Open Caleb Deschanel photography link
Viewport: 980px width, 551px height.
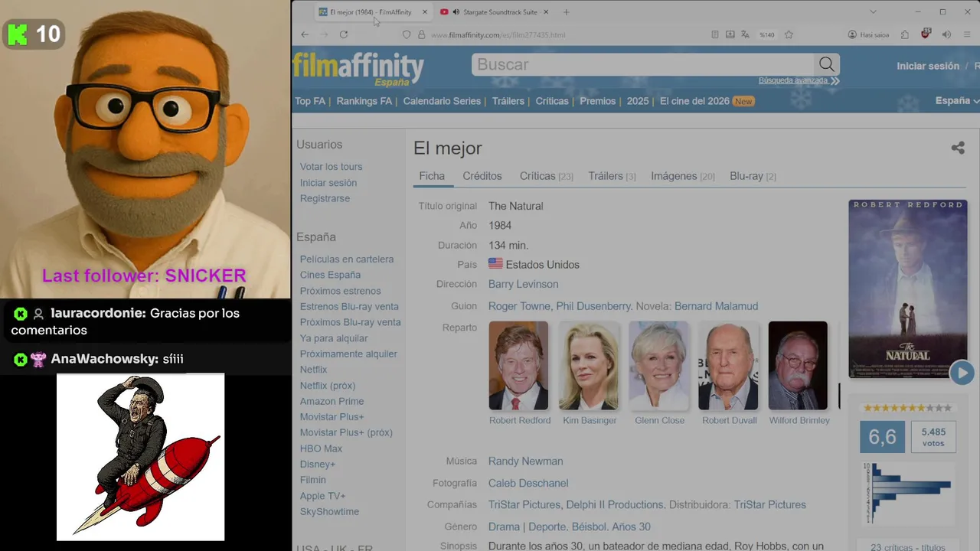(528, 483)
